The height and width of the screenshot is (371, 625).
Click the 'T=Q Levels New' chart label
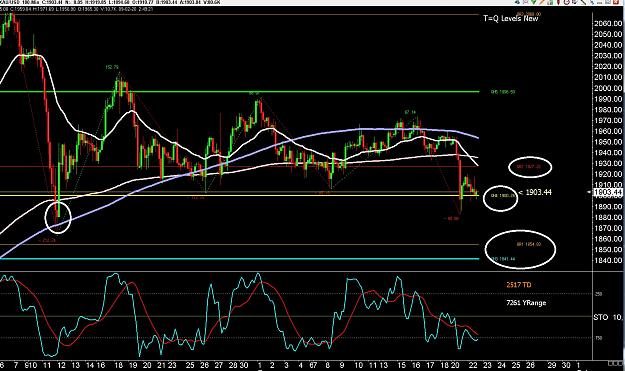point(511,18)
